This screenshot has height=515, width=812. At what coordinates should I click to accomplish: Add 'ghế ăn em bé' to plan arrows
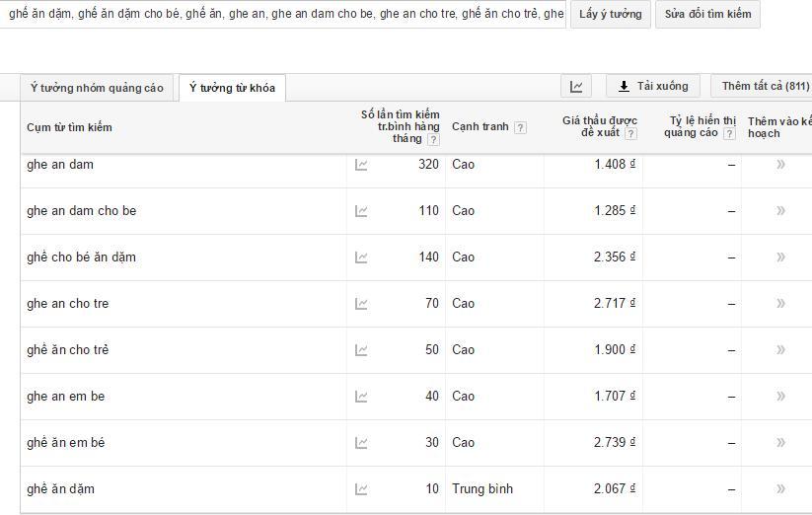(780, 443)
